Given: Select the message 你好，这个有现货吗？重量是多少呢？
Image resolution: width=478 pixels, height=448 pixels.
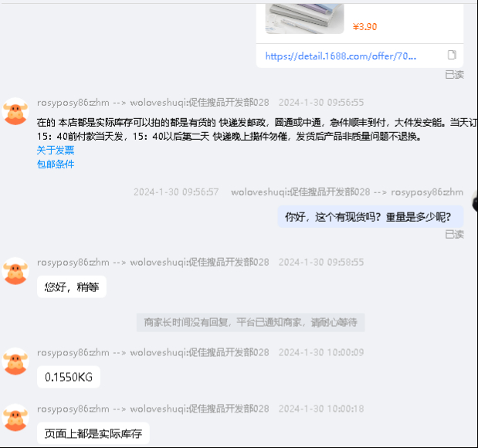Looking at the screenshot, I should pyautogui.click(x=371, y=217).
